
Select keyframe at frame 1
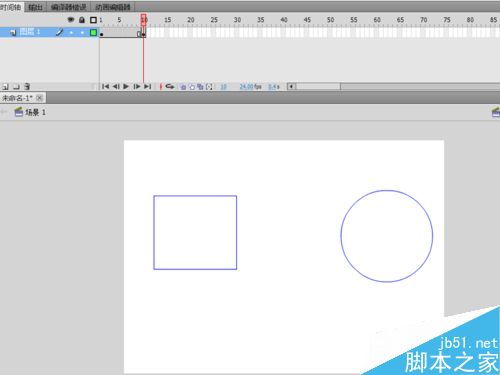(x=102, y=33)
